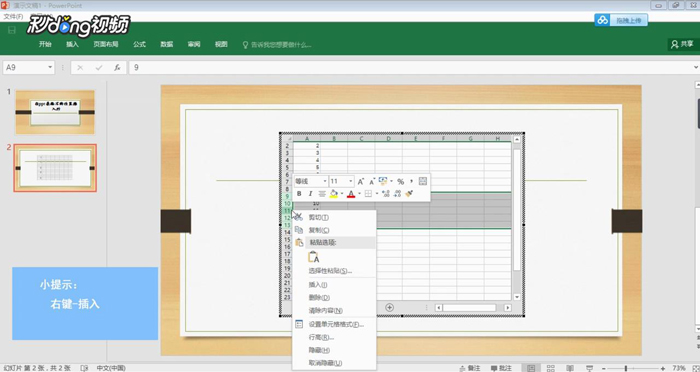The image size is (700, 372).
Task: Open the borders dropdown arrow
Action: [x=376, y=194]
